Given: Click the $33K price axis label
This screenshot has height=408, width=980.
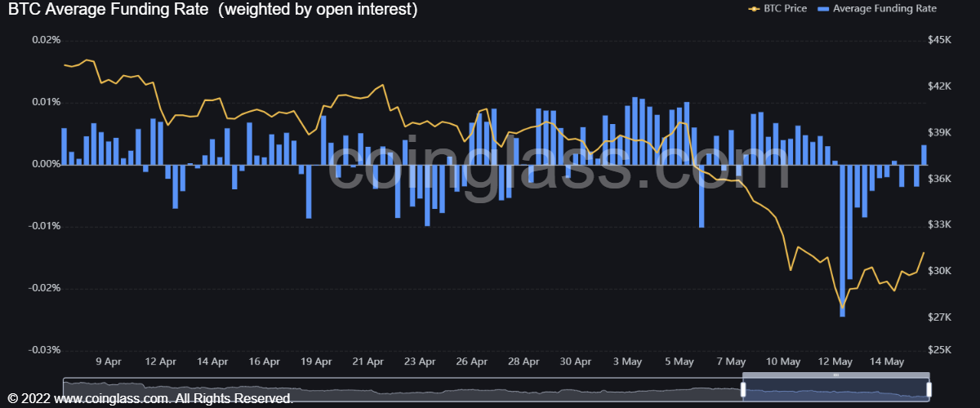Looking at the screenshot, I should pyautogui.click(x=941, y=225).
